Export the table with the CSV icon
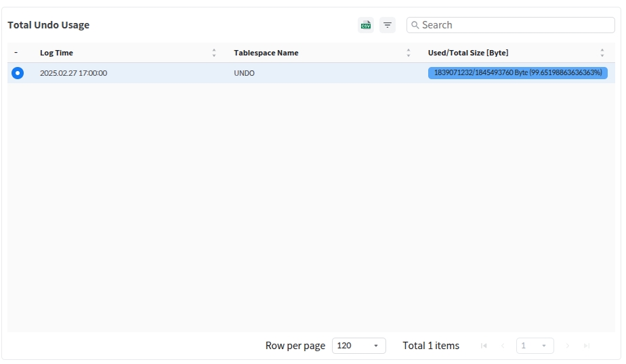626x364 pixels. click(366, 25)
